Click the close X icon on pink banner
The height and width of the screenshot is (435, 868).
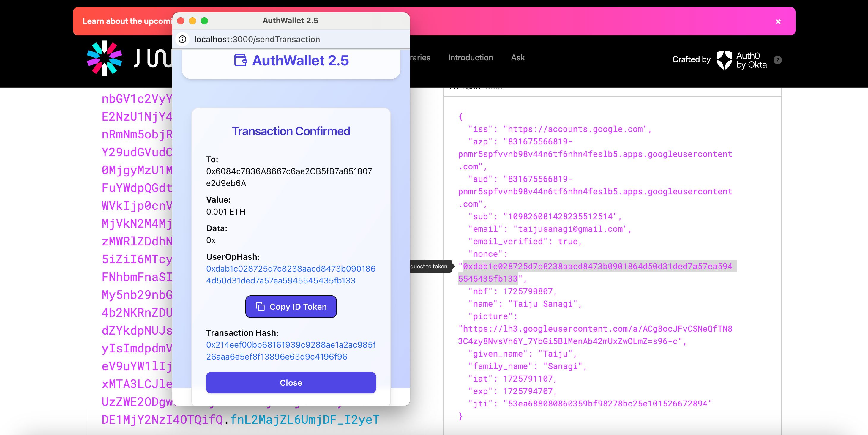coord(779,21)
